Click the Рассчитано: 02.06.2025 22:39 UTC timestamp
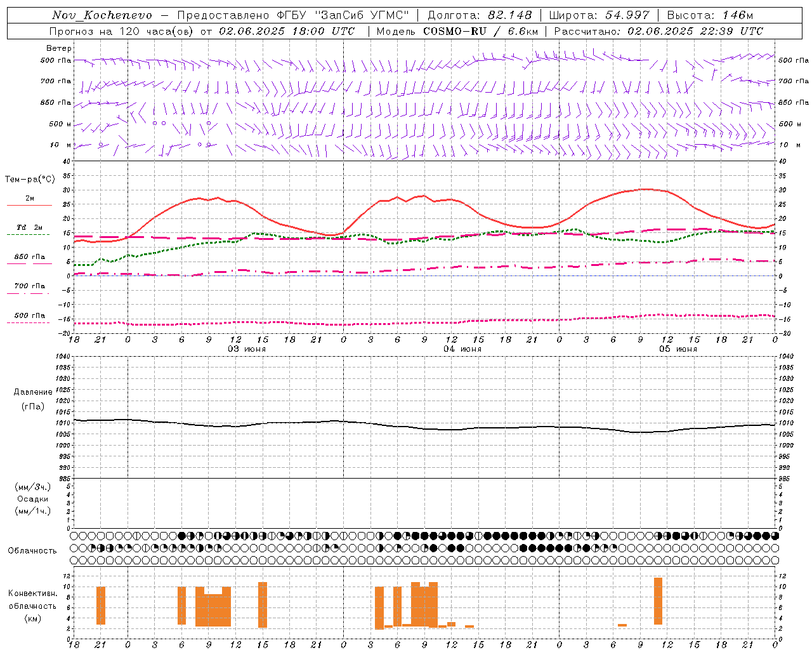The width and height of the screenshot is (812, 650). pyautogui.click(x=658, y=31)
